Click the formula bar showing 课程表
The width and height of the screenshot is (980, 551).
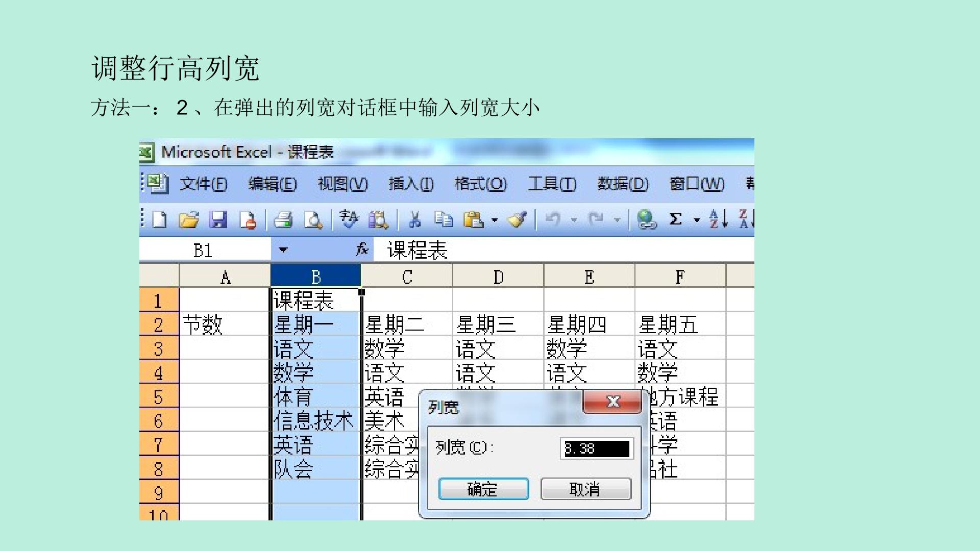click(563, 250)
